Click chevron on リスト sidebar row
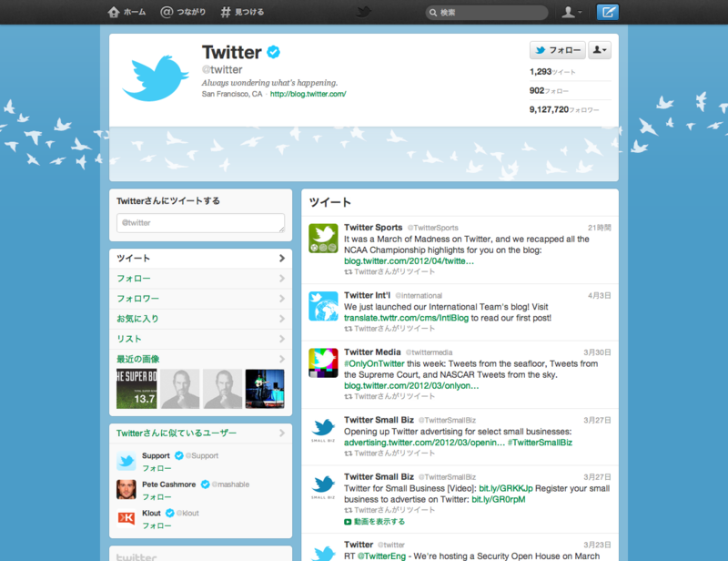 [282, 339]
